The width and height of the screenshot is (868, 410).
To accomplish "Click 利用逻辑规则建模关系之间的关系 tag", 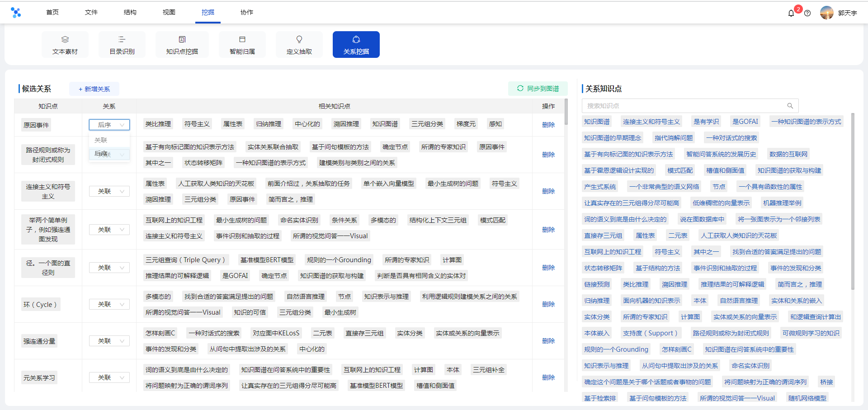I will tap(470, 297).
